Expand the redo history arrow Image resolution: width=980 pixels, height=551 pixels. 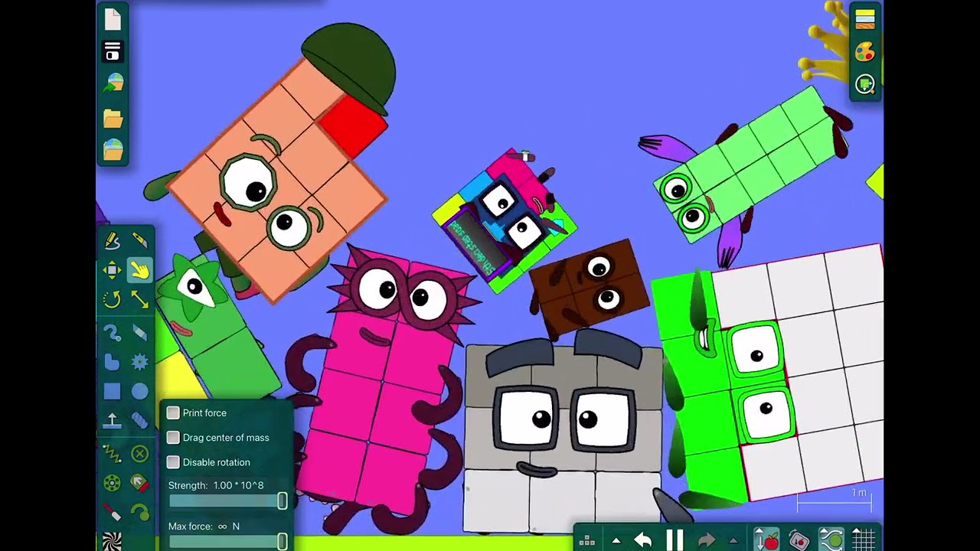(733, 541)
